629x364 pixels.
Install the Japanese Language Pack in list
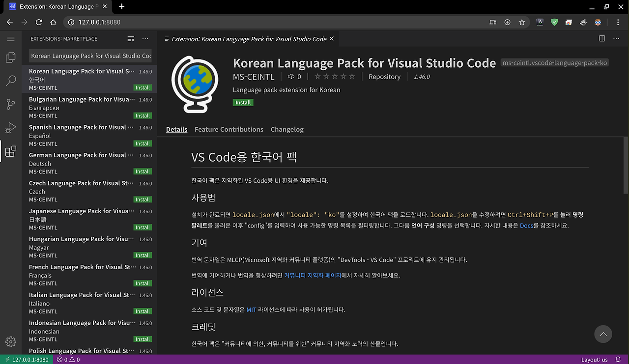click(143, 227)
